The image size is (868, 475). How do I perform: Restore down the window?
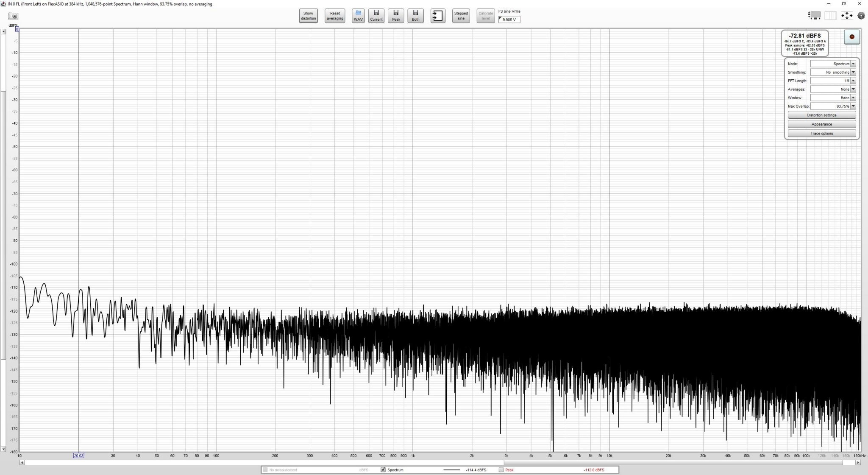coord(844,4)
